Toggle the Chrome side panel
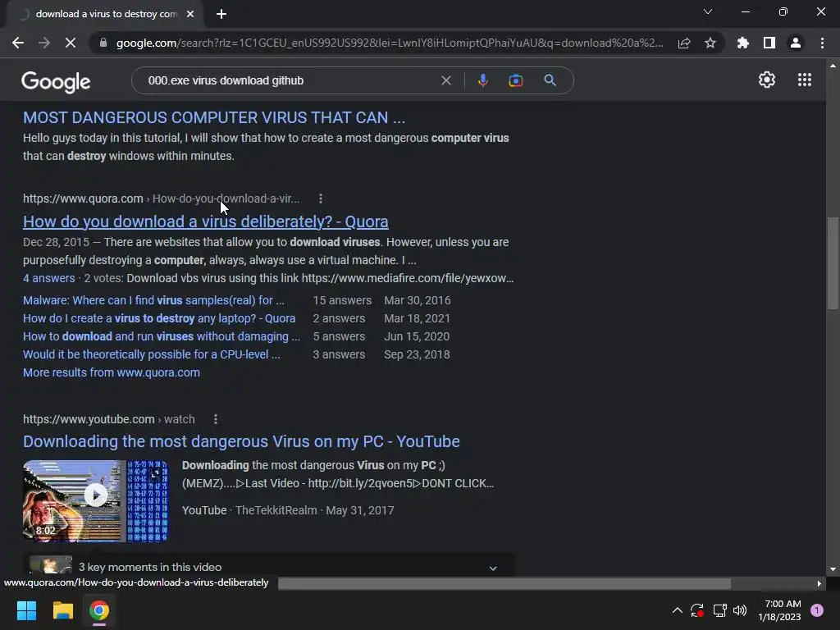This screenshot has width=840, height=630. pos(769,43)
